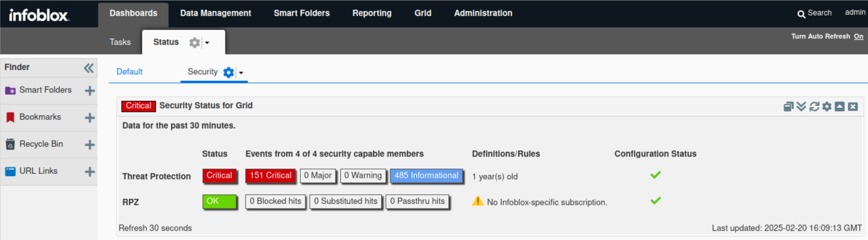
Task: Collapse the widget with the up-triangle icon
Action: tap(840, 106)
